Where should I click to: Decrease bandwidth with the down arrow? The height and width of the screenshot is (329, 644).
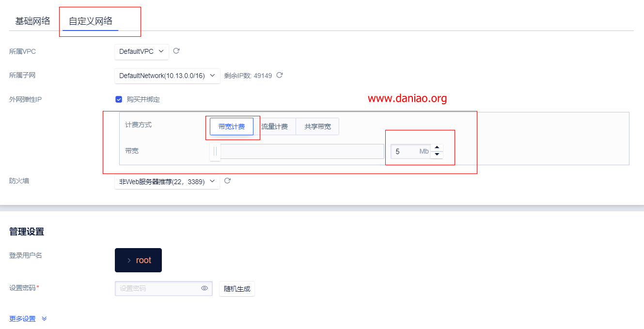click(x=437, y=155)
